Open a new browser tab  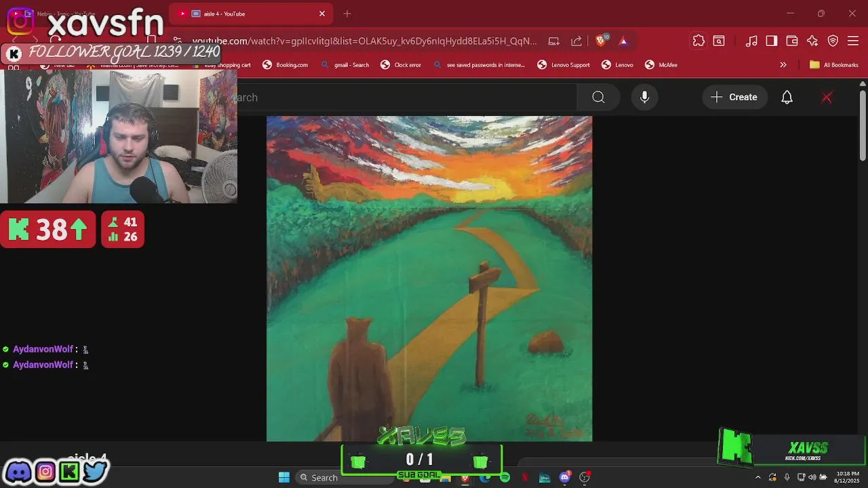(x=347, y=14)
